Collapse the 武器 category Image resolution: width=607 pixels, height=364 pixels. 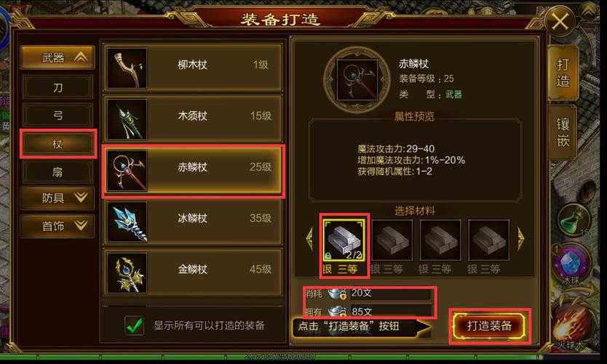pyautogui.click(x=57, y=58)
